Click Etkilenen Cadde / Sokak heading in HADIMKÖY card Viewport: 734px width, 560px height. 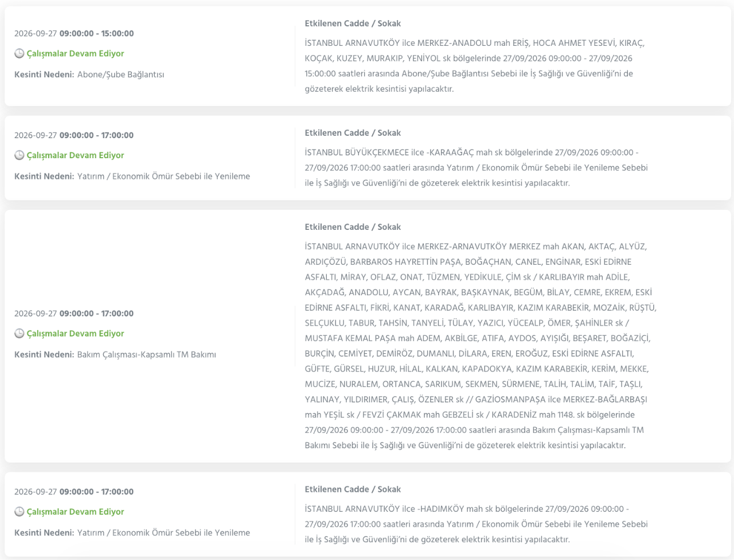click(x=353, y=489)
